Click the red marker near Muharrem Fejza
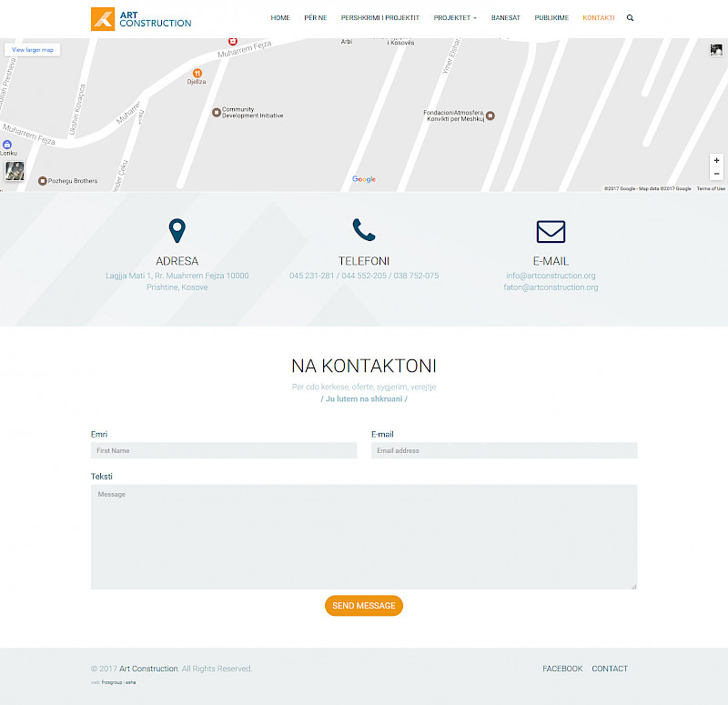Screen dimensions: 728x705 tap(233, 41)
